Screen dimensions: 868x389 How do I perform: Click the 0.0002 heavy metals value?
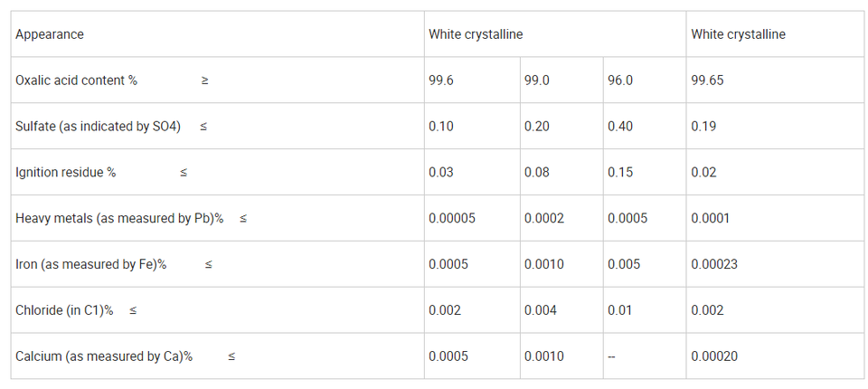point(544,219)
